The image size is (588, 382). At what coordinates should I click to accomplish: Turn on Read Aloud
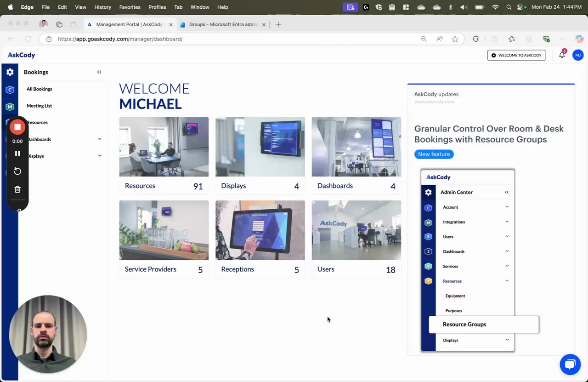pyautogui.click(x=440, y=39)
